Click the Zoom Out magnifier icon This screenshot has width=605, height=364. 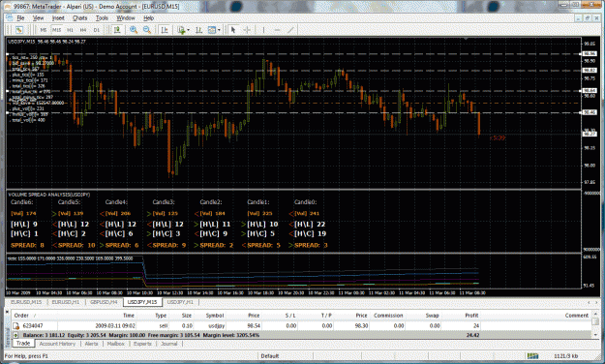(x=147, y=30)
